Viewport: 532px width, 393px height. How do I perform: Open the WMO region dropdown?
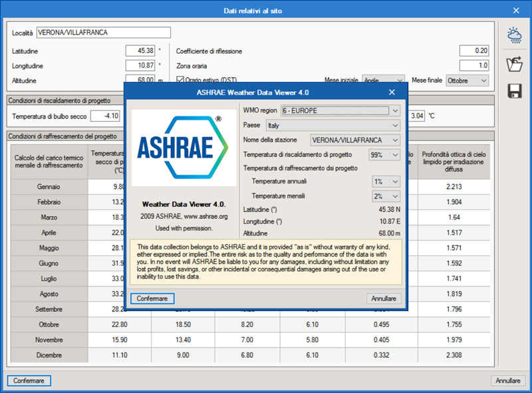(x=340, y=110)
